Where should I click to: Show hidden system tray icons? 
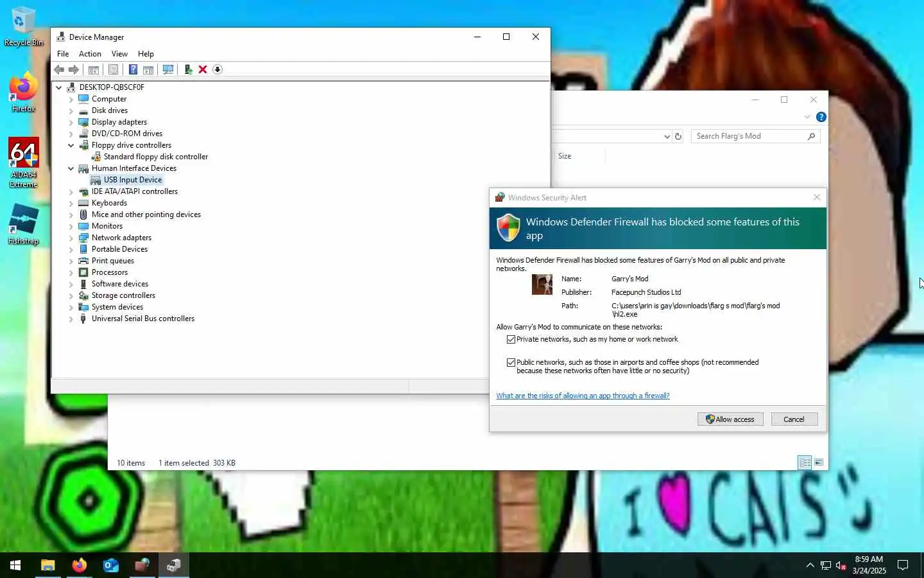[810, 565]
